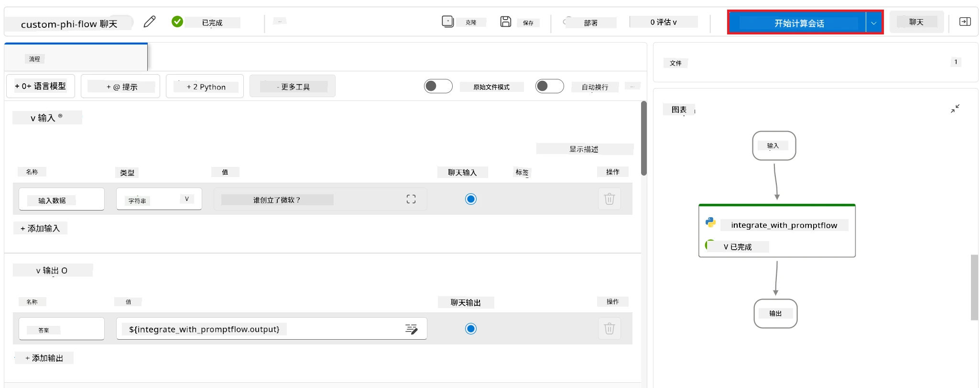Click the pencil edit name icon

tap(150, 22)
